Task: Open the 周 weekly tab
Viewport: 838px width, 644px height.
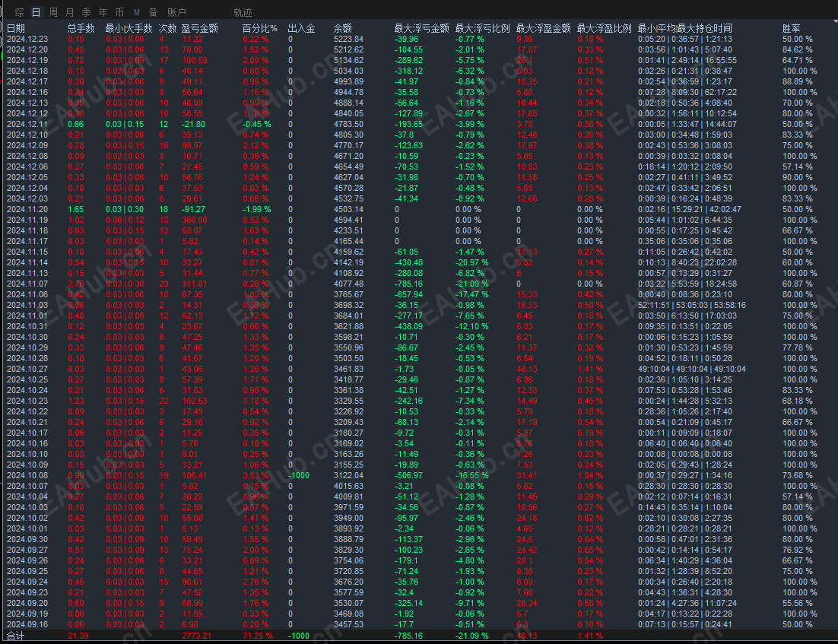Action: 53,11
